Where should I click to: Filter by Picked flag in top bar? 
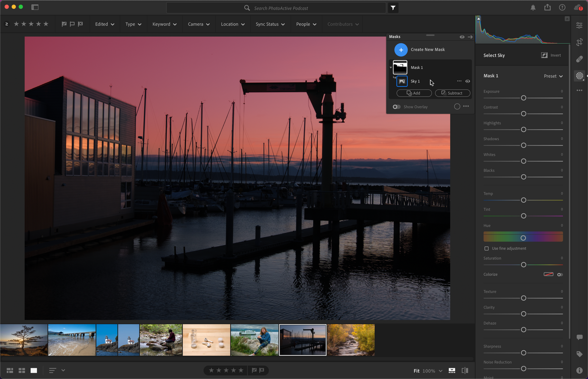pos(64,24)
